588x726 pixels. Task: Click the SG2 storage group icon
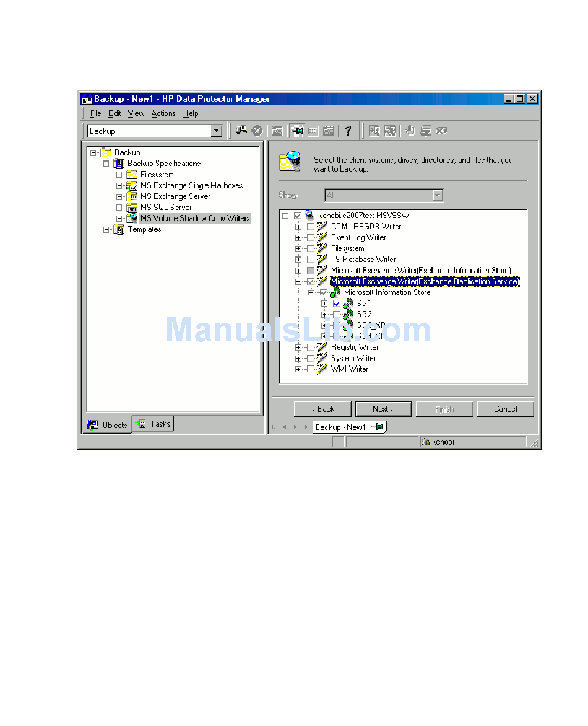348,315
